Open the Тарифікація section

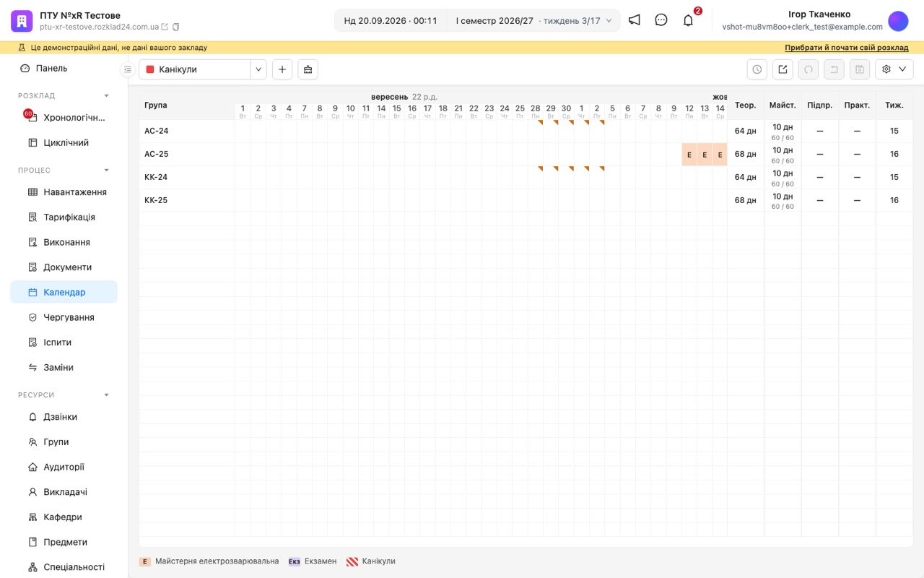tap(64, 217)
